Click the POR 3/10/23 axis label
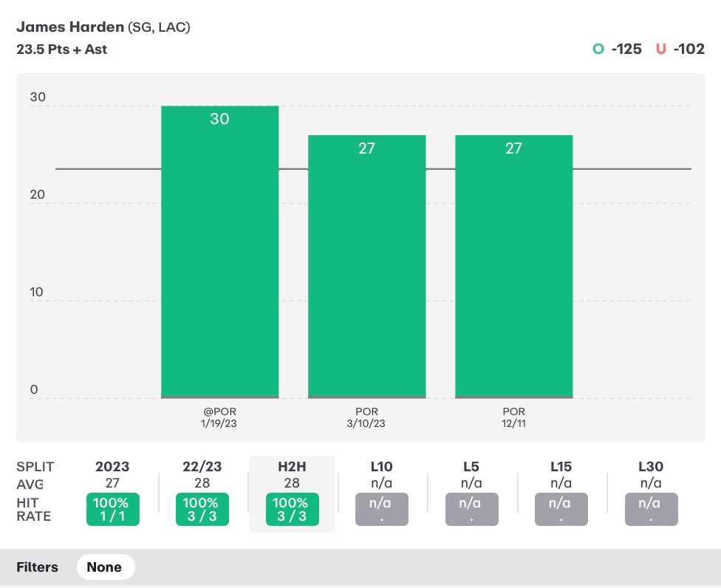The height and width of the screenshot is (588, 721). pyautogui.click(x=366, y=417)
